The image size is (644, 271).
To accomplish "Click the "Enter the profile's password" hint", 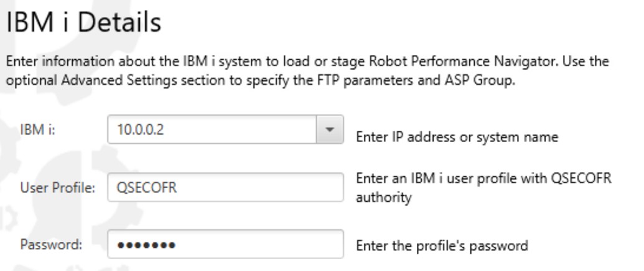I will [441, 245].
